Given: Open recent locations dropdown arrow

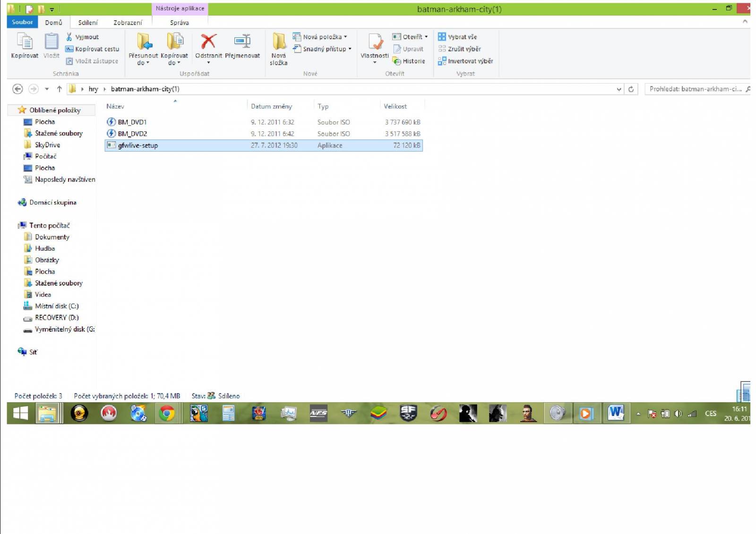Looking at the screenshot, I should 47,89.
